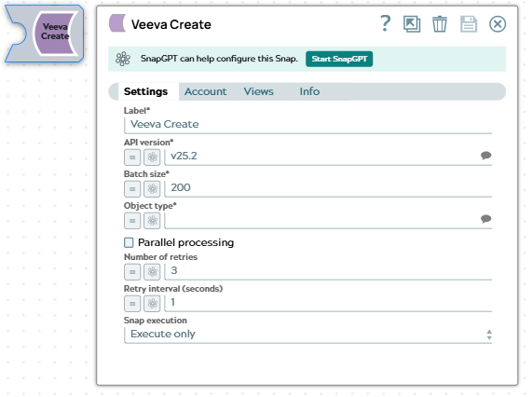The width and height of the screenshot is (532, 397).
Task: Open the help question mark icon
Action: click(x=385, y=23)
